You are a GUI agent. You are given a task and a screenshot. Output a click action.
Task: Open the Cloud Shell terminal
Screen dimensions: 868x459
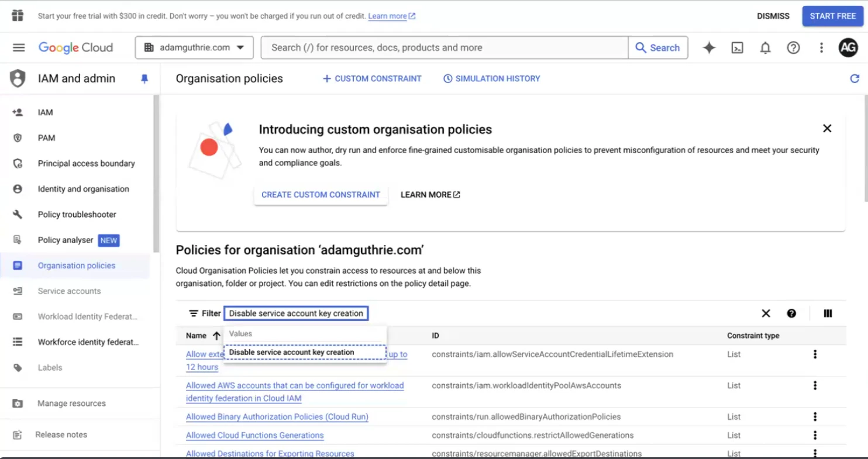737,47
